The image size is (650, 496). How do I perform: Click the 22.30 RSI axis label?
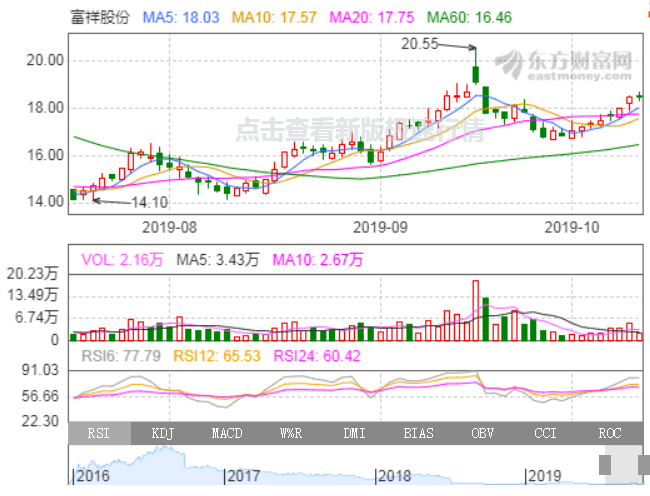(x=41, y=421)
